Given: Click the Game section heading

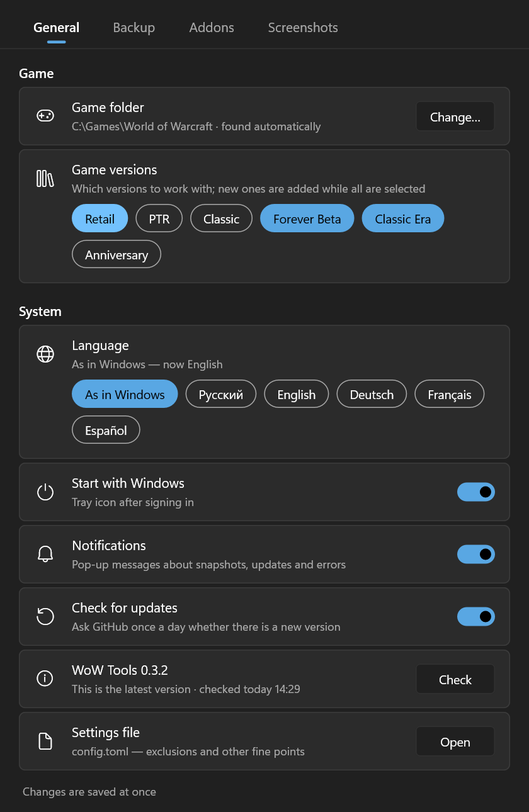Looking at the screenshot, I should (37, 74).
